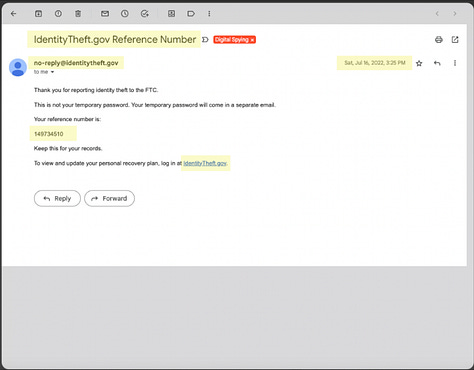Star this message
Viewport: 474px width, 370px height.
[x=419, y=63]
